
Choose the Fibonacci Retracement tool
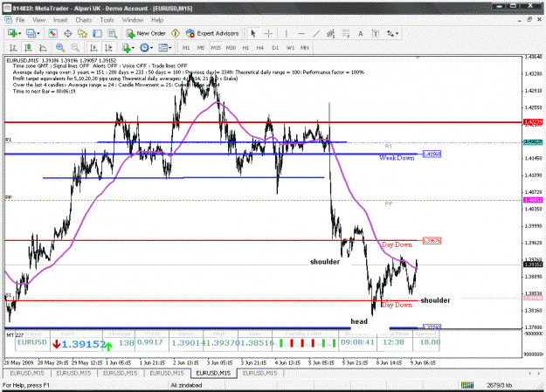(346, 33)
